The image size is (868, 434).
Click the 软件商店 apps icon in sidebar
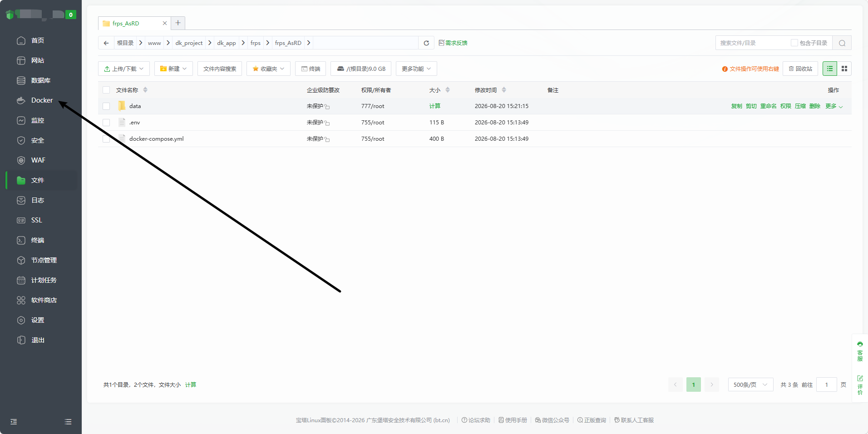(x=21, y=300)
